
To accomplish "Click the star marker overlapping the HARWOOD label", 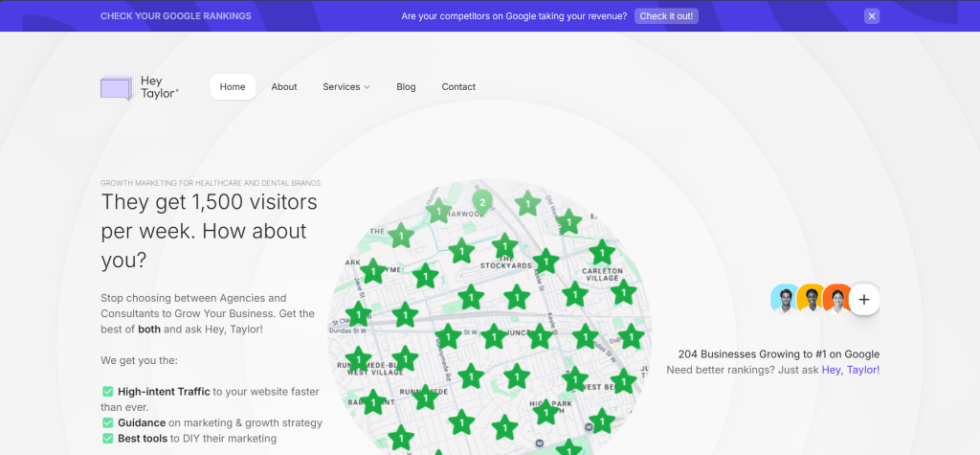I will point(438,212).
